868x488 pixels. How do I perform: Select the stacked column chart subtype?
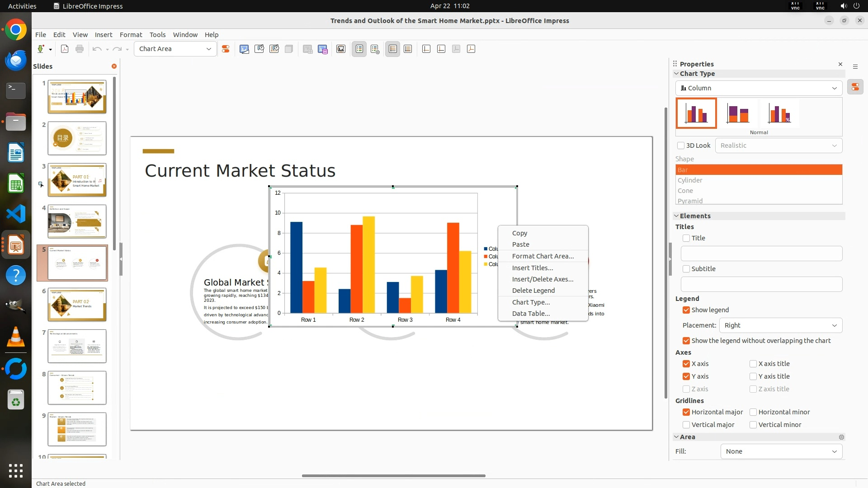point(738,113)
